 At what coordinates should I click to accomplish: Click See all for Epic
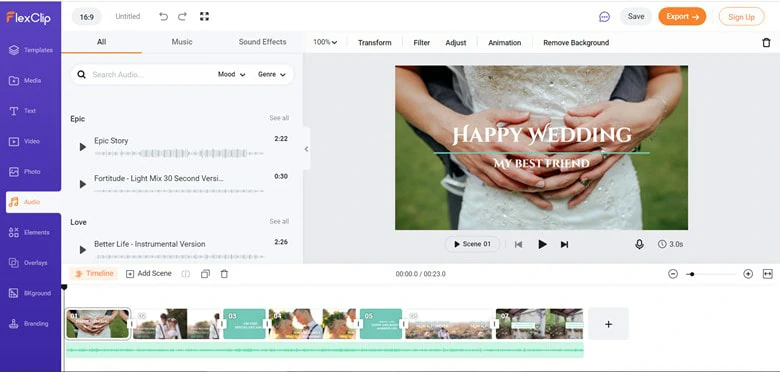click(x=279, y=118)
